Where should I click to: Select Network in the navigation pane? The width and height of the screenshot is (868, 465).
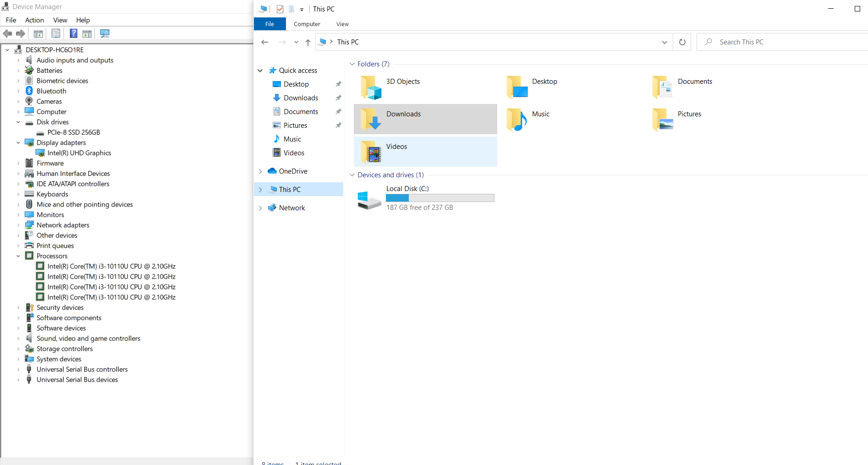(x=291, y=208)
